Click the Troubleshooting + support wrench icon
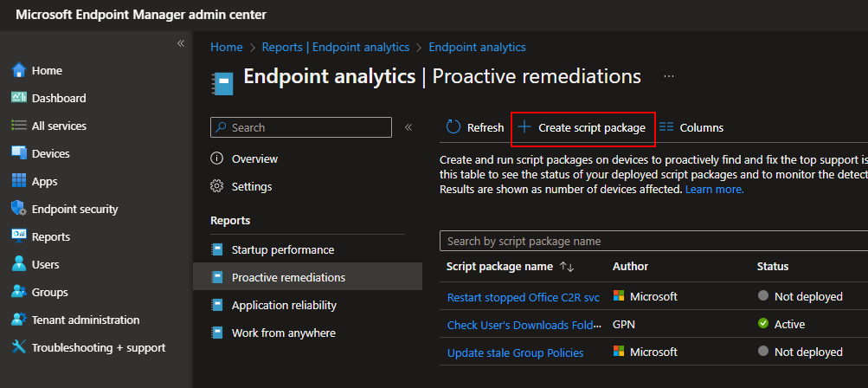Image resolution: width=868 pixels, height=388 pixels. point(19,347)
